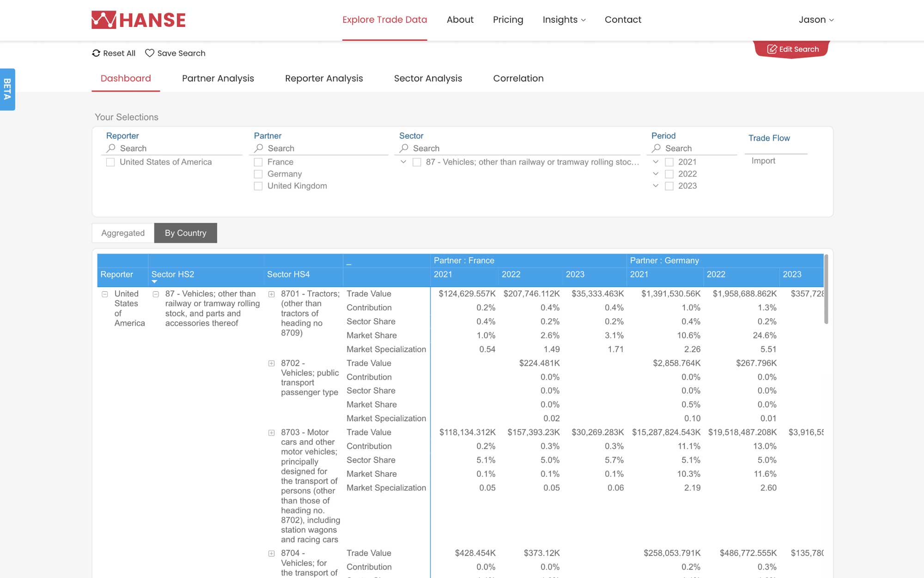Switch to the Reporter Analysis tab

pyautogui.click(x=324, y=79)
